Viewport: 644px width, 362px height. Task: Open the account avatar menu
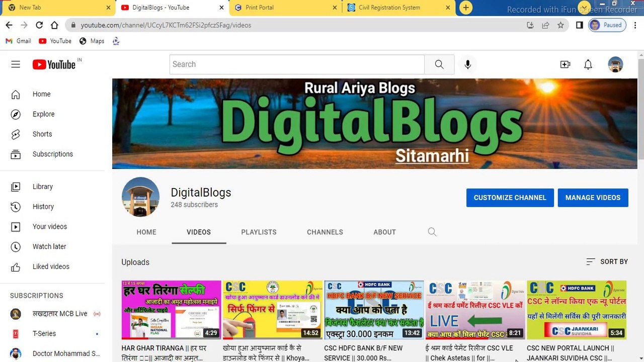[x=615, y=64]
